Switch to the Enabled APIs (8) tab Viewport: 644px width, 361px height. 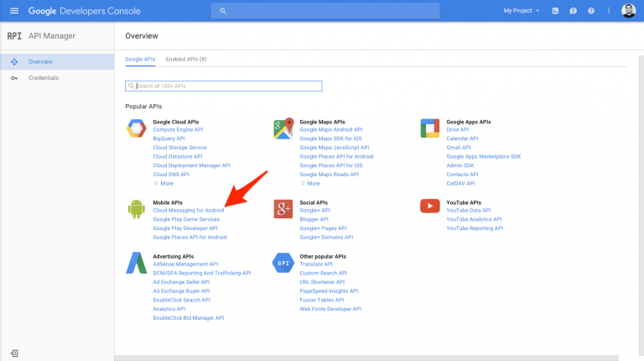click(186, 60)
